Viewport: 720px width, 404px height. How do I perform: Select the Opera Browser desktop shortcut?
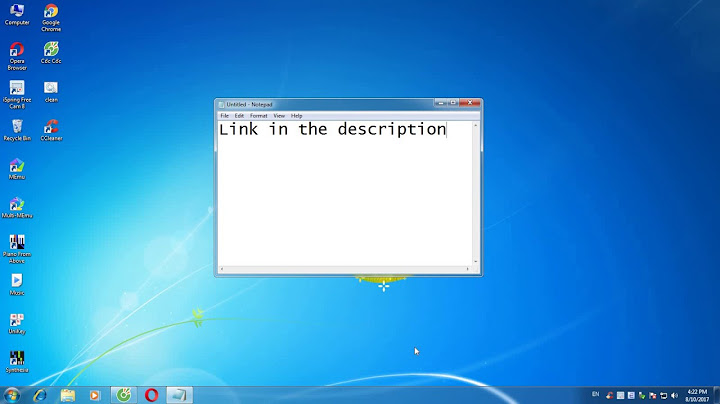[17, 56]
